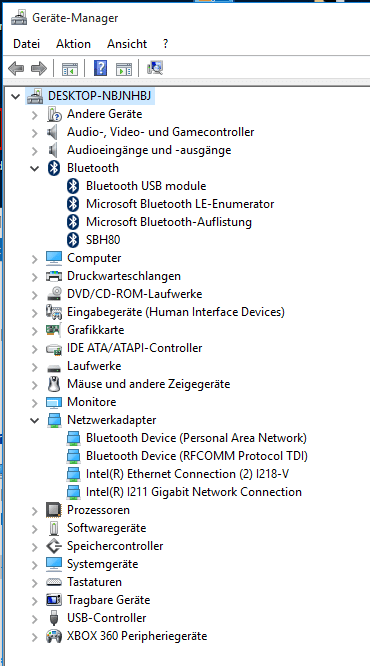Click the action pane toolbar icon
Image resolution: width=370 pixels, height=666 pixels.
coord(124,68)
